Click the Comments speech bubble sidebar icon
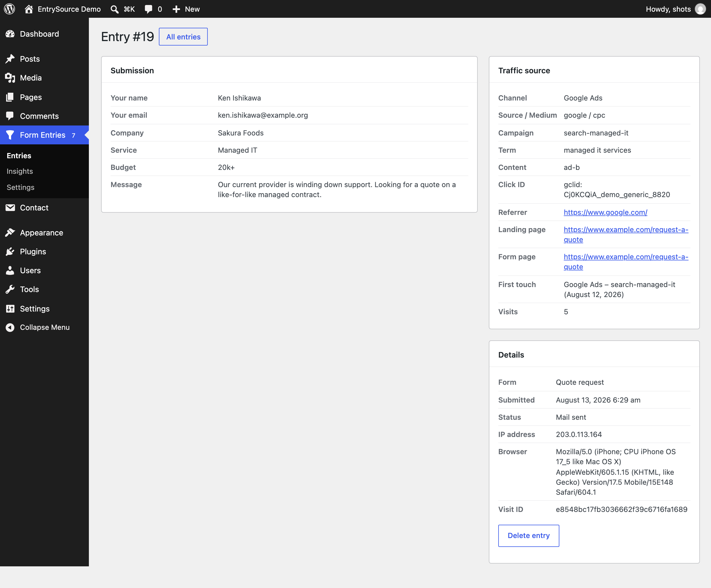Viewport: 711px width, 588px height. (x=10, y=116)
